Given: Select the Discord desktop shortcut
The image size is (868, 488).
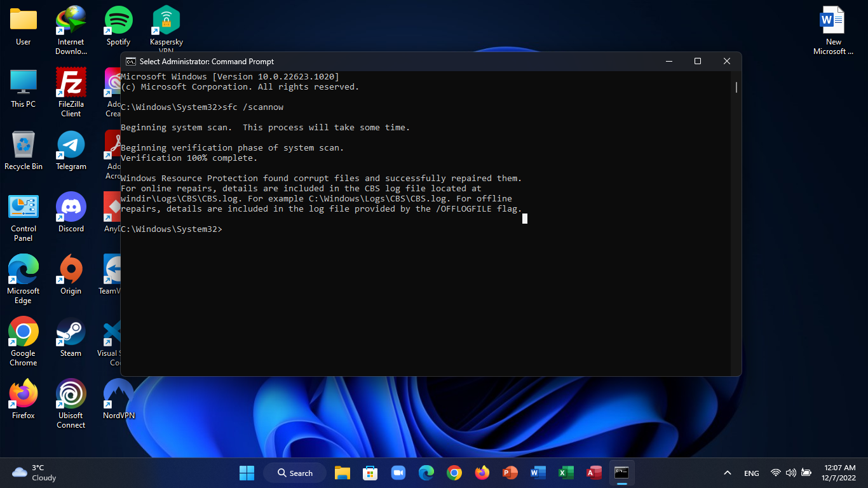Looking at the screenshot, I should tap(71, 213).
